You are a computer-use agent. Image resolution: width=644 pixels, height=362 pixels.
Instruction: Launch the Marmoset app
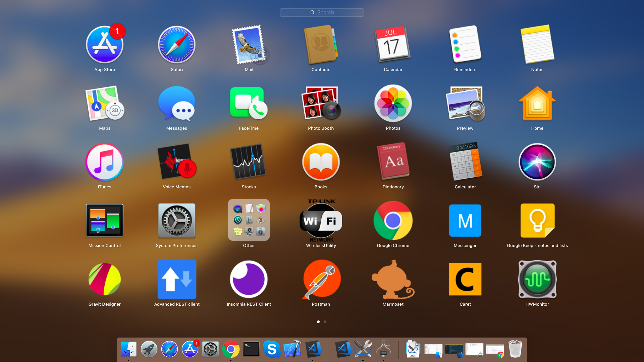tap(393, 279)
